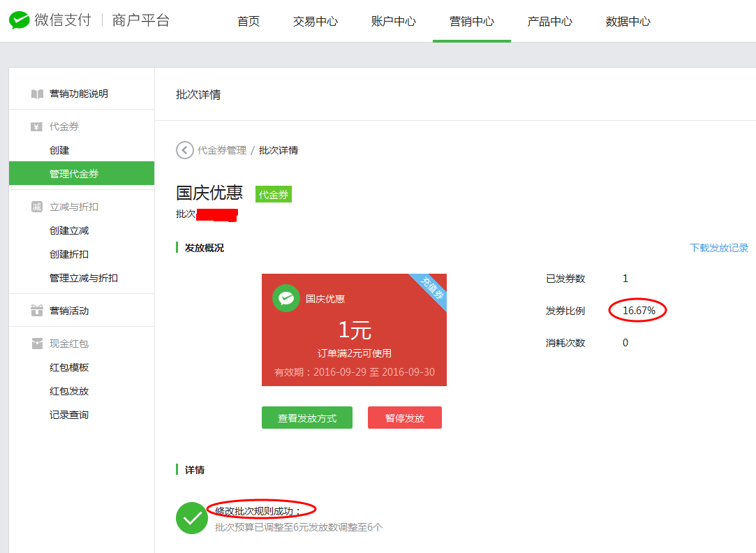Open 红包模板 in sidebar
The image size is (756, 553).
pos(69,367)
